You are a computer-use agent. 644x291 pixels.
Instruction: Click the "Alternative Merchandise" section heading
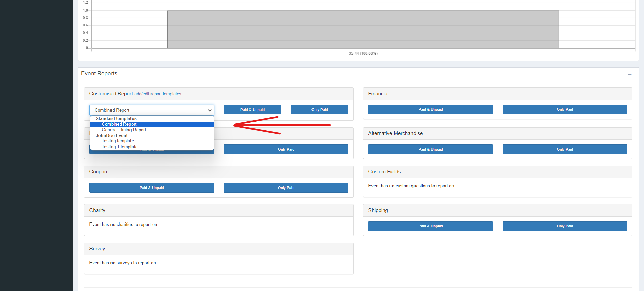tap(396, 133)
